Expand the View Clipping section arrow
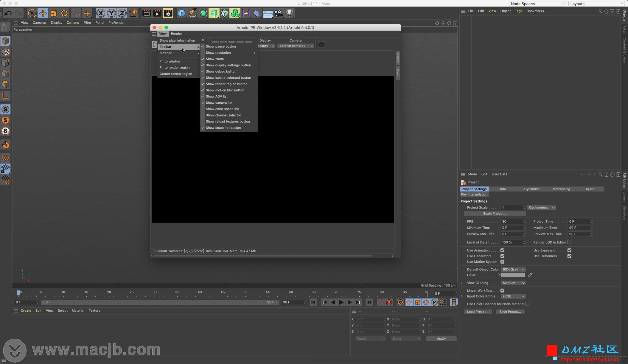 (462, 283)
